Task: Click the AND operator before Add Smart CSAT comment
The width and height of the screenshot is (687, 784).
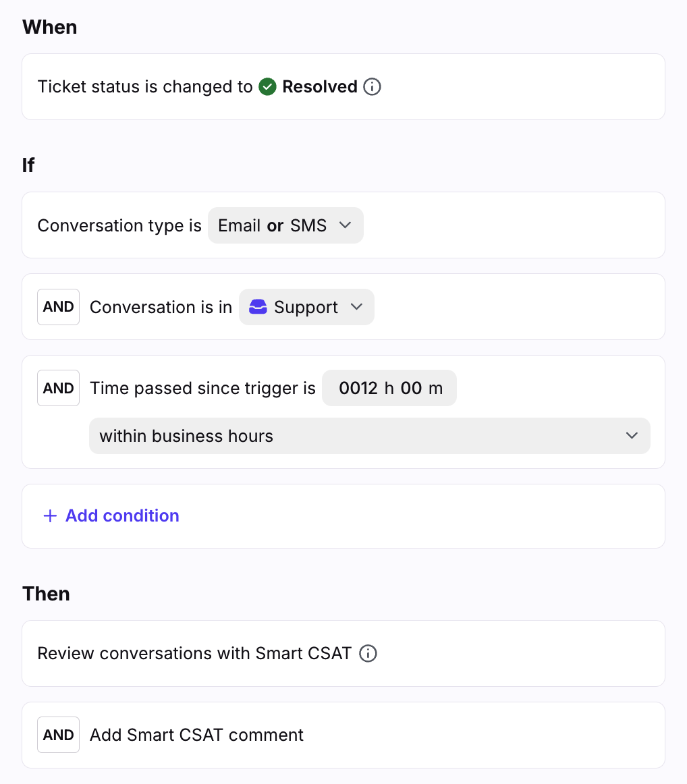Action: (59, 735)
